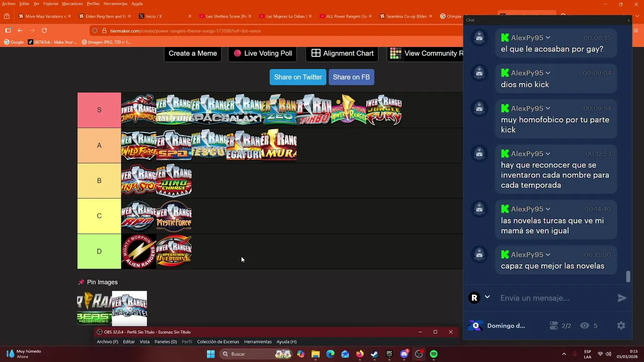Click chat message input field
Viewport: 644px width, 362px height.
(x=555, y=298)
